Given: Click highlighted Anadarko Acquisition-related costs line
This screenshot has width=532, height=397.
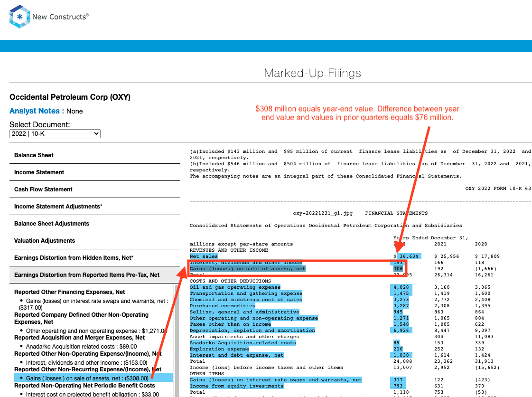Looking at the screenshot, I should click(x=243, y=343).
